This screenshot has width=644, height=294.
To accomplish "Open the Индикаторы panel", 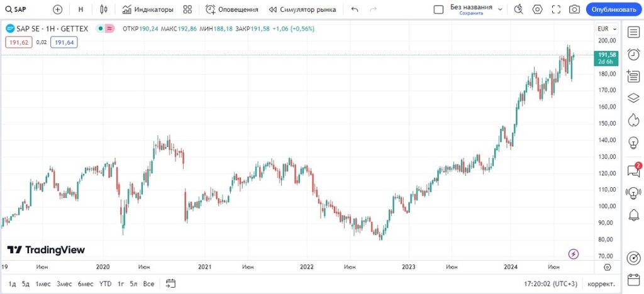I will 148,9.
